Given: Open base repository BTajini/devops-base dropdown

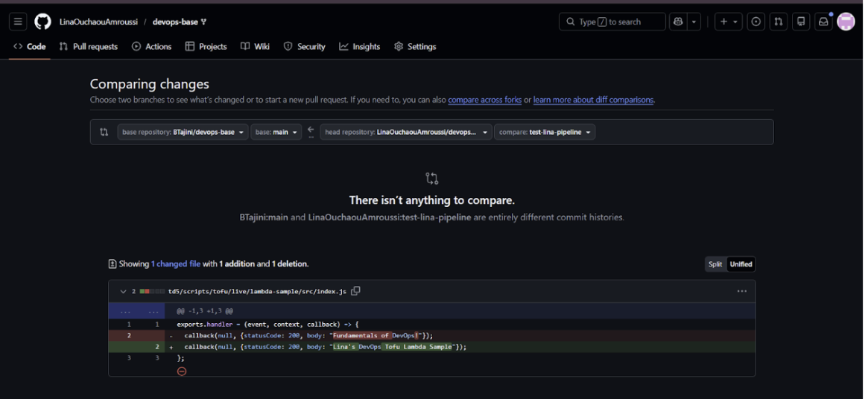Looking at the screenshot, I should 183,133.
